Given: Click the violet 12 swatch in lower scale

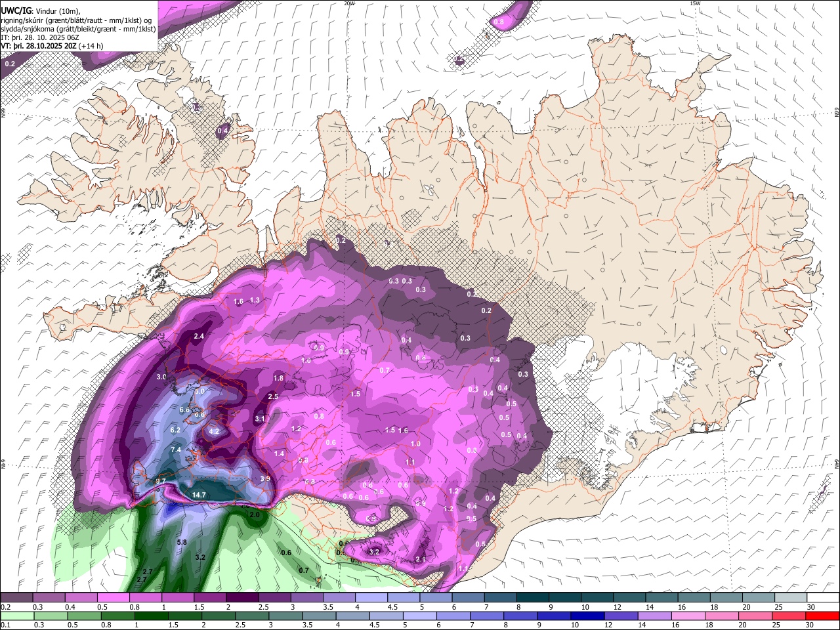Looking at the screenshot, I should point(622,616).
